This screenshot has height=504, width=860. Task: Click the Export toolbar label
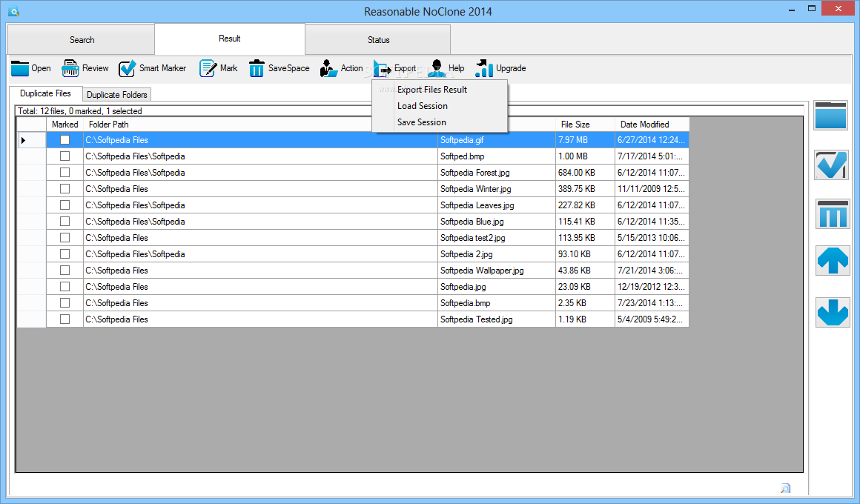click(x=405, y=68)
